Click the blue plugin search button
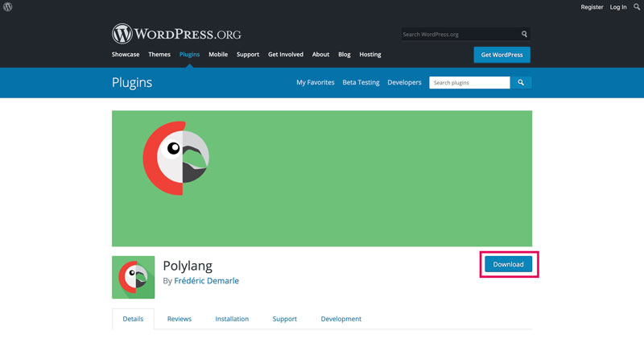 point(521,83)
